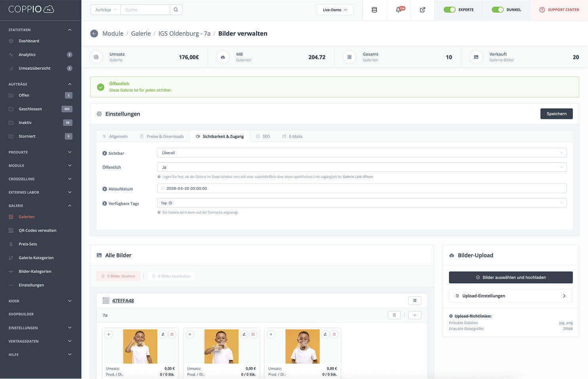Image resolution: width=588 pixels, height=379 pixels.
Task: Edit the first photo with pencil icon
Action: tap(163, 335)
